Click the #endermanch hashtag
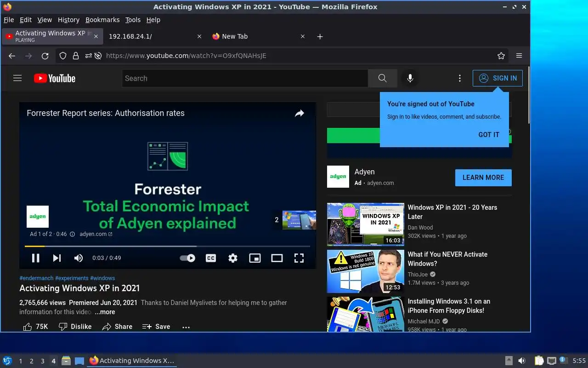This screenshot has width=588, height=368. 36,278
